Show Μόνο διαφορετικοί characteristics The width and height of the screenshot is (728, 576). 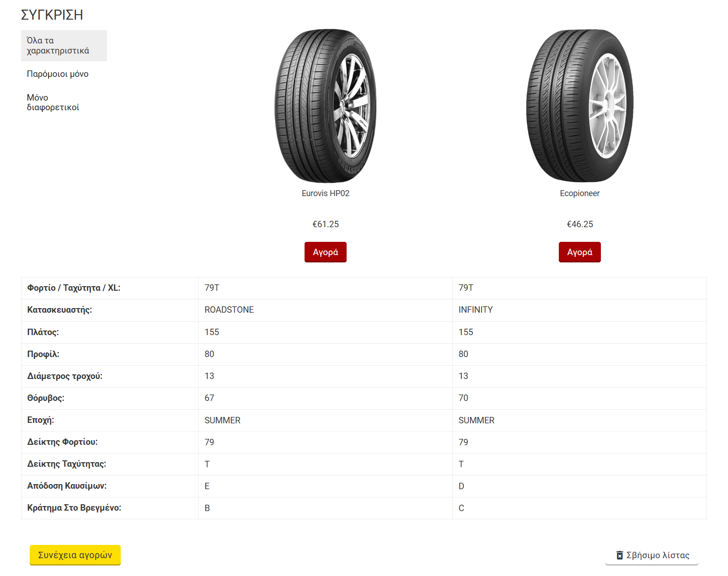53,102
